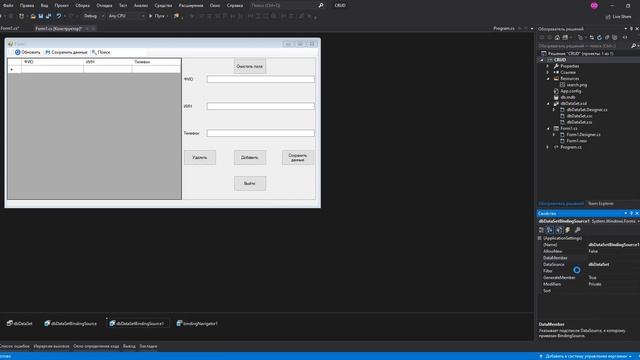
Task: Click the Поиск button in the form toolbar
Action: (x=101, y=52)
